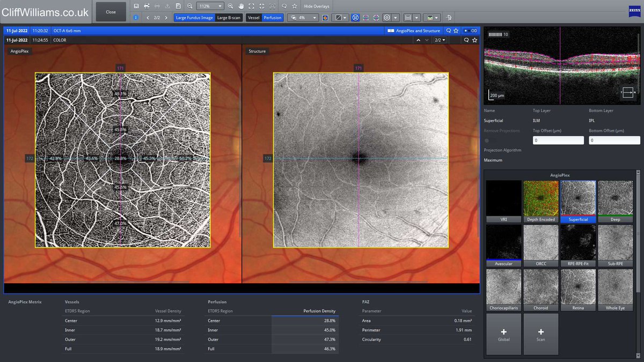Switch to Large B-scan view

[229, 18]
